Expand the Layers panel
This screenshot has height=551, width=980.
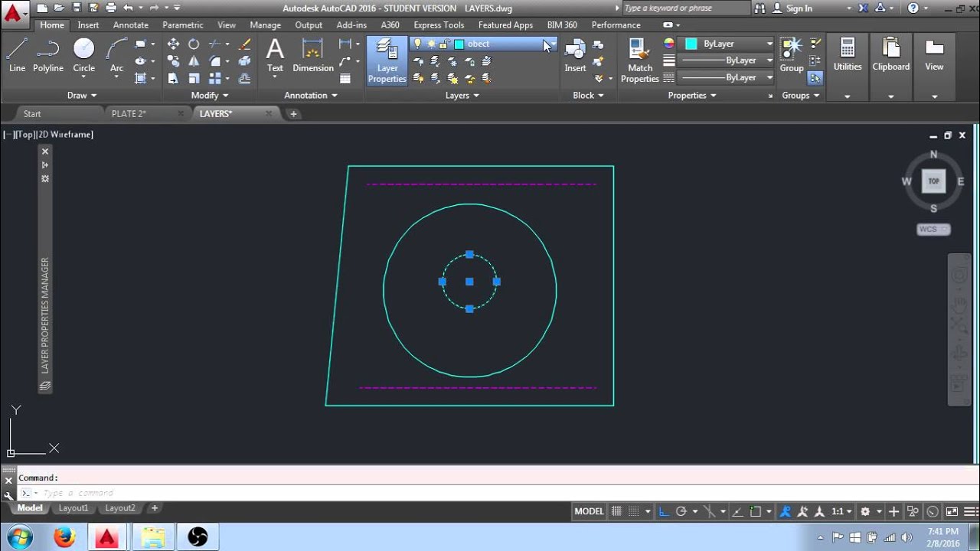click(462, 96)
